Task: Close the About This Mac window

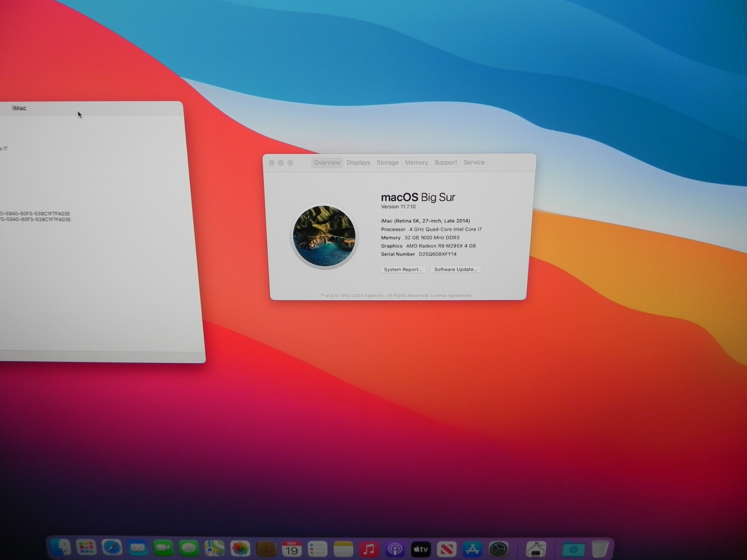Action: [272, 163]
